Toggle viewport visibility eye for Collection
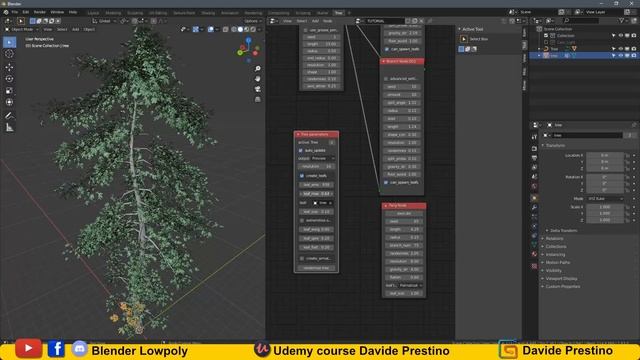640x360 pixels. click(620, 36)
